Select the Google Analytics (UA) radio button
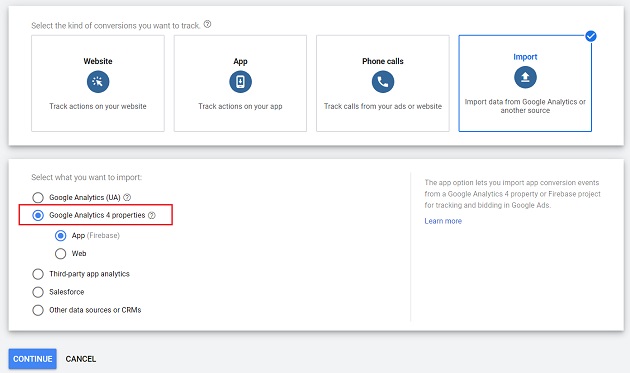 (x=38, y=197)
